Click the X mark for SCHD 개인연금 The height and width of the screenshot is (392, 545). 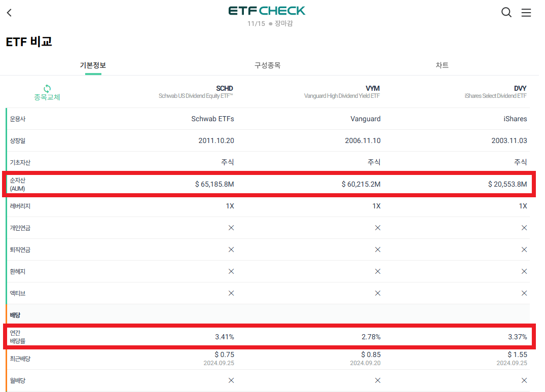pyautogui.click(x=231, y=228)
